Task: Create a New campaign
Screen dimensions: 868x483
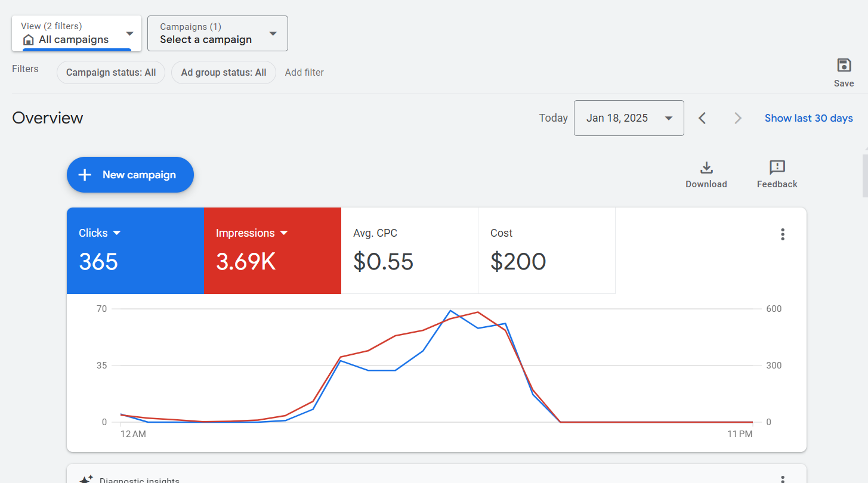Action: pyautogui.click(x=130, y=175)
